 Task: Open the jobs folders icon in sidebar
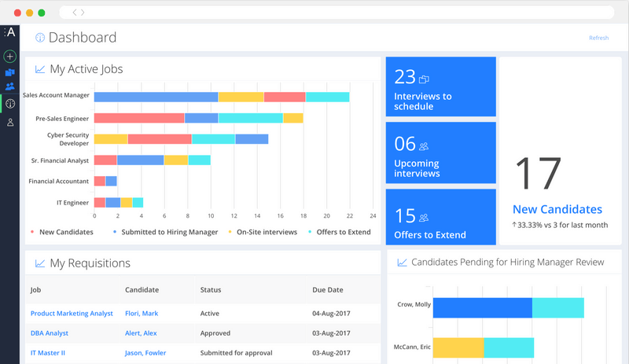(9, 72)
